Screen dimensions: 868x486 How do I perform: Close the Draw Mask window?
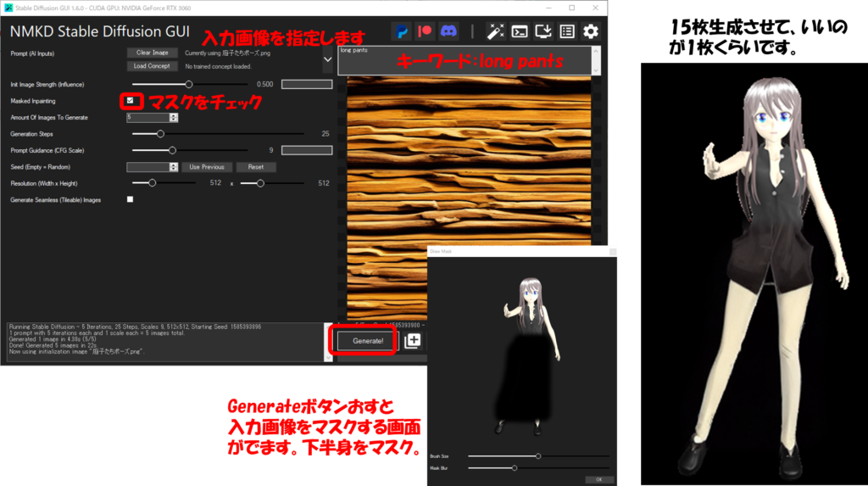click(613, 252)
